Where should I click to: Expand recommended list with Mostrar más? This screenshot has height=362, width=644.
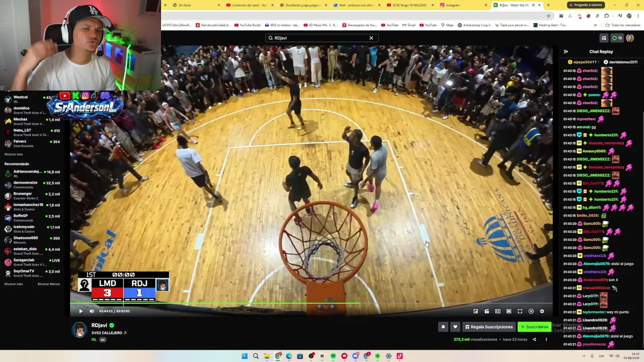point(14,284)
